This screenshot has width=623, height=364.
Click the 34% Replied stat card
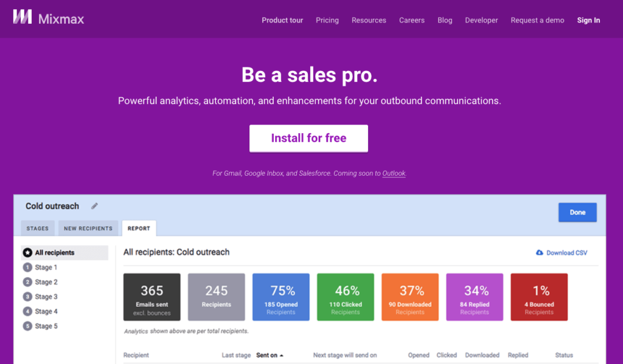point(474,297)
